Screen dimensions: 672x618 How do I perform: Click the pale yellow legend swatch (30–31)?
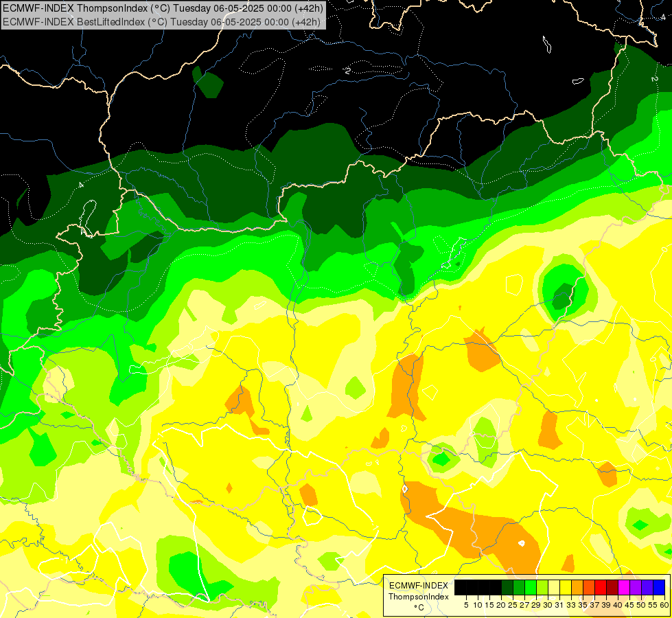(x=554, y=587)
